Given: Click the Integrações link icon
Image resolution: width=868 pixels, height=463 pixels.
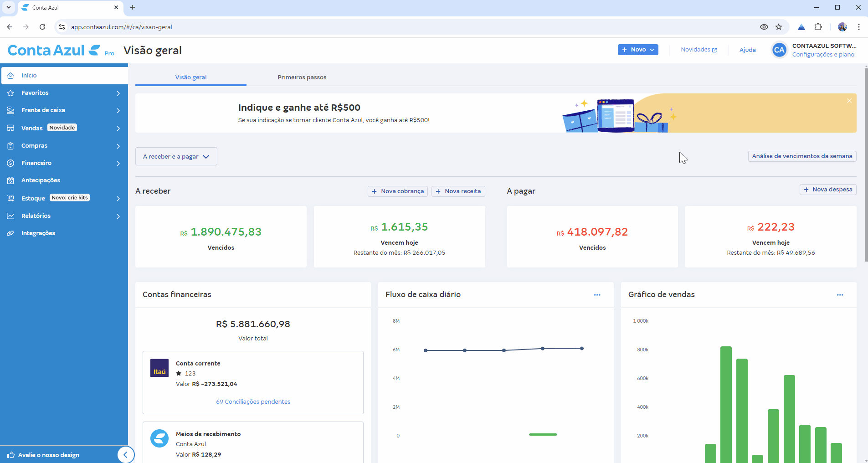Looking at the screenshot, I should click(x=10, y=233).
